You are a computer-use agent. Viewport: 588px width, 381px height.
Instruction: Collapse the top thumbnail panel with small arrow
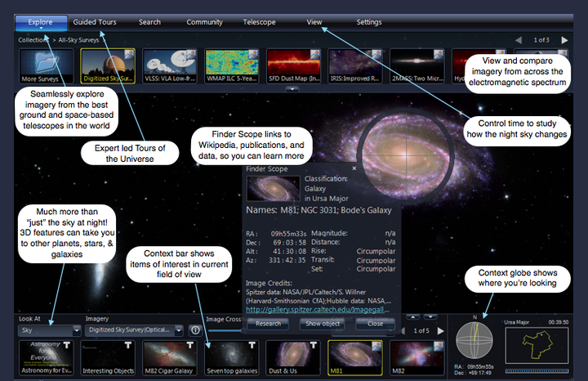pos(292,89)
